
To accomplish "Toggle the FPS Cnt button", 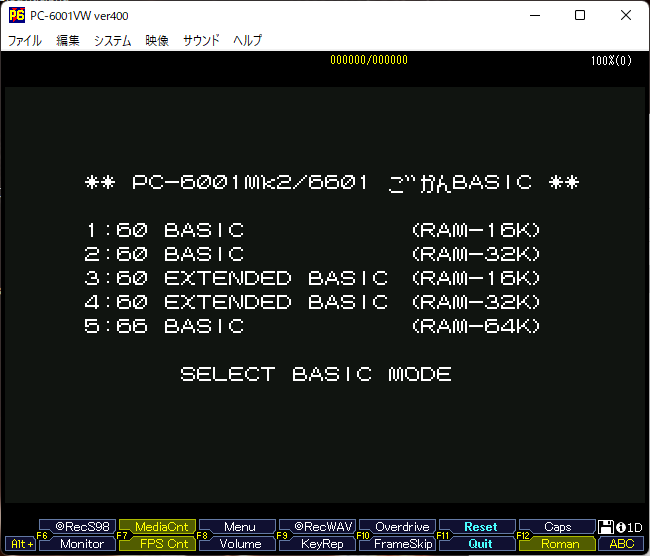I will click(x=158, y=544).
